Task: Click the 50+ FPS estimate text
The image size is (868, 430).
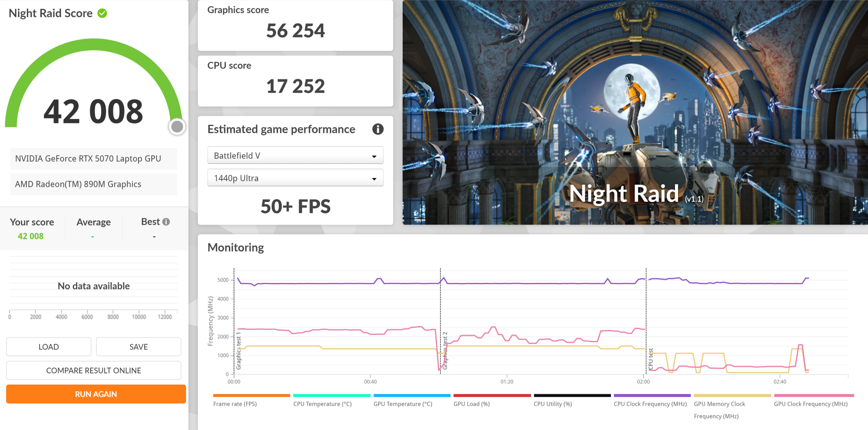Action: tap(295, 206)
